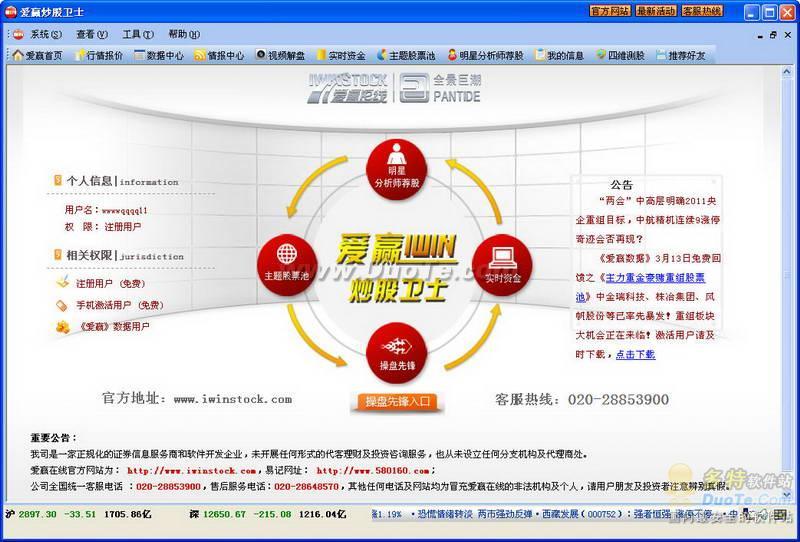Click hotline number 020-28853900 in center

coord(618,399)
